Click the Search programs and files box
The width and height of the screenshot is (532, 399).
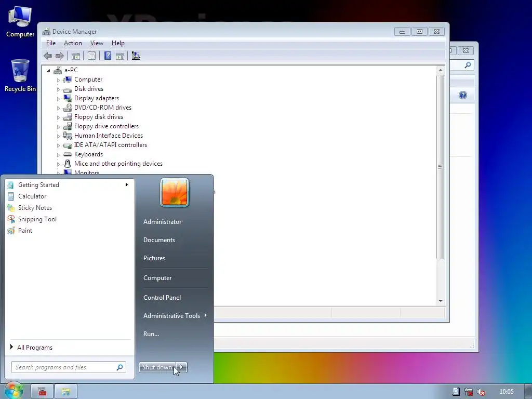[x=69, y=367]
